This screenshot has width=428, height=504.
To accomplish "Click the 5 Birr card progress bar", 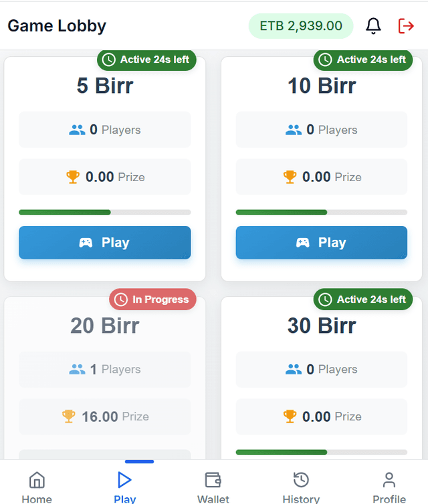I will coord(105,212).
